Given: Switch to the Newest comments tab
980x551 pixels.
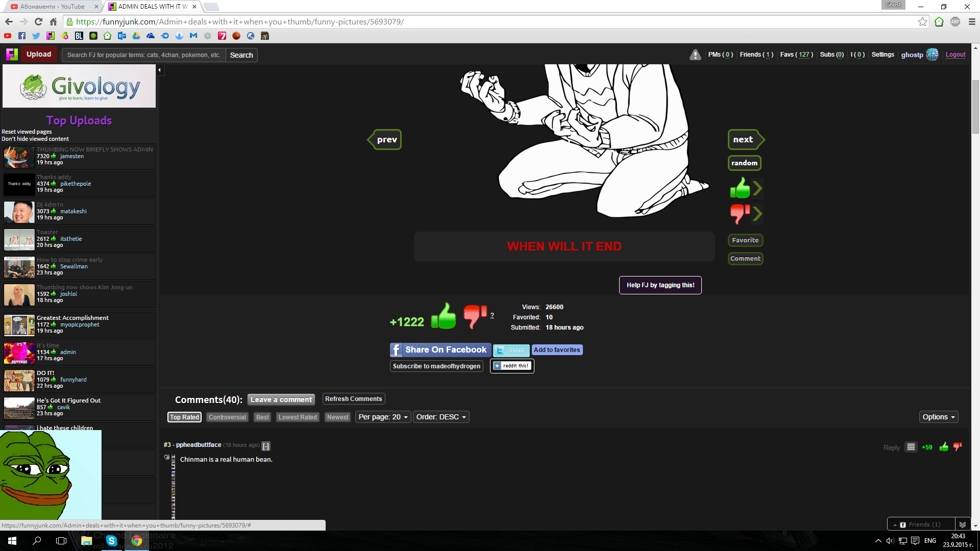Looking at the screenshot, I should point(337,417).
